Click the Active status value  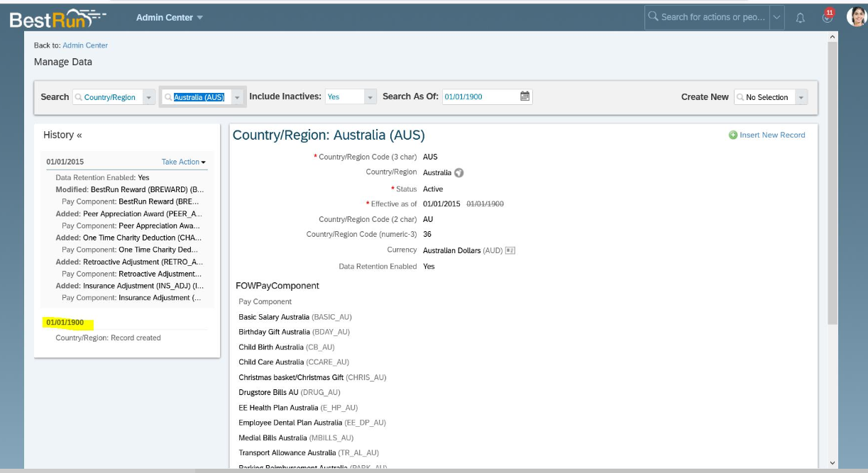433,189
